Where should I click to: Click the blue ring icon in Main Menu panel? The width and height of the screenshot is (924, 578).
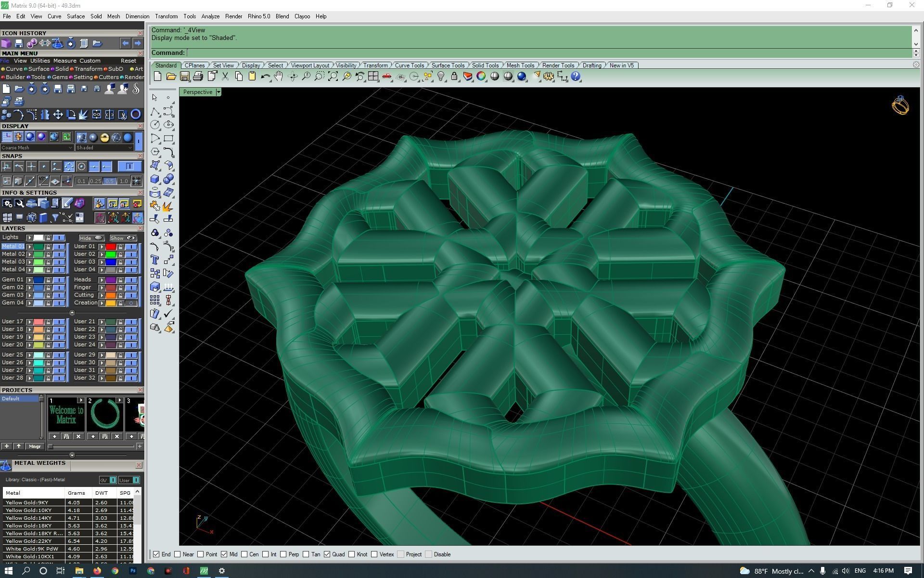(136, 115)
